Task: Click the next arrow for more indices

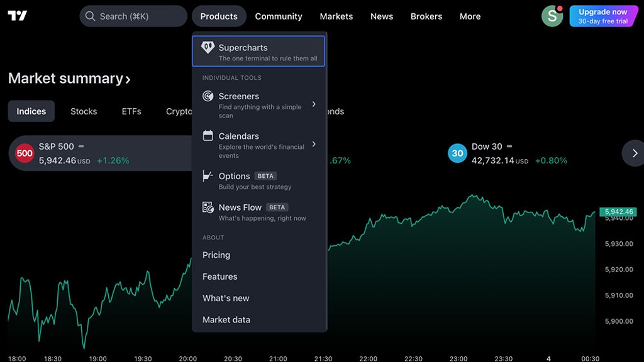Action: [x=635, y=153]
